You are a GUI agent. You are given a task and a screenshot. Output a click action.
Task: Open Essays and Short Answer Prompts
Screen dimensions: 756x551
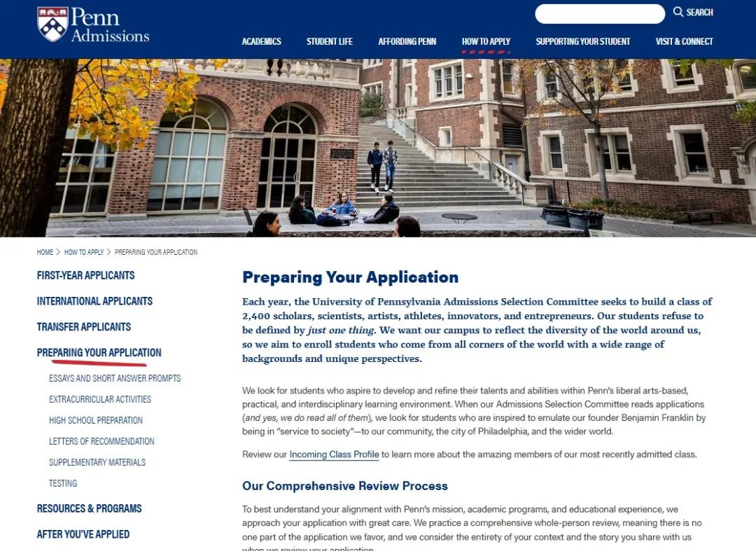[115, 379]
